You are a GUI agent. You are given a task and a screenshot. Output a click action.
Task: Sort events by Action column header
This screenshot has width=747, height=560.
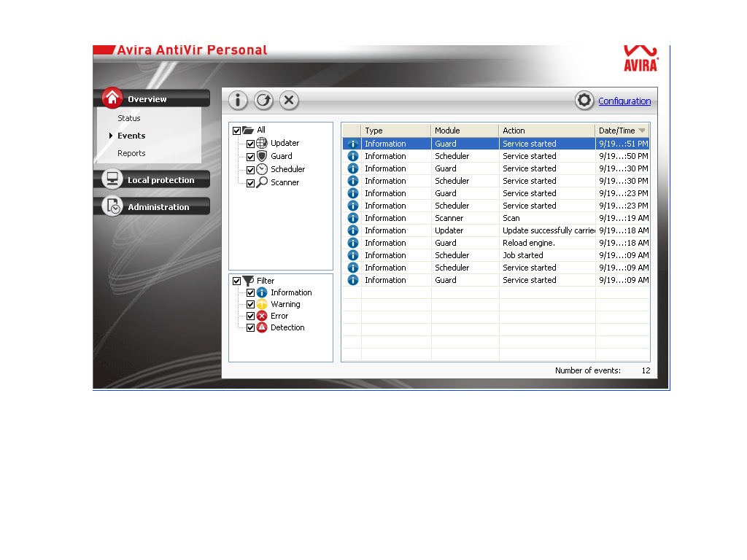point(547,131)
